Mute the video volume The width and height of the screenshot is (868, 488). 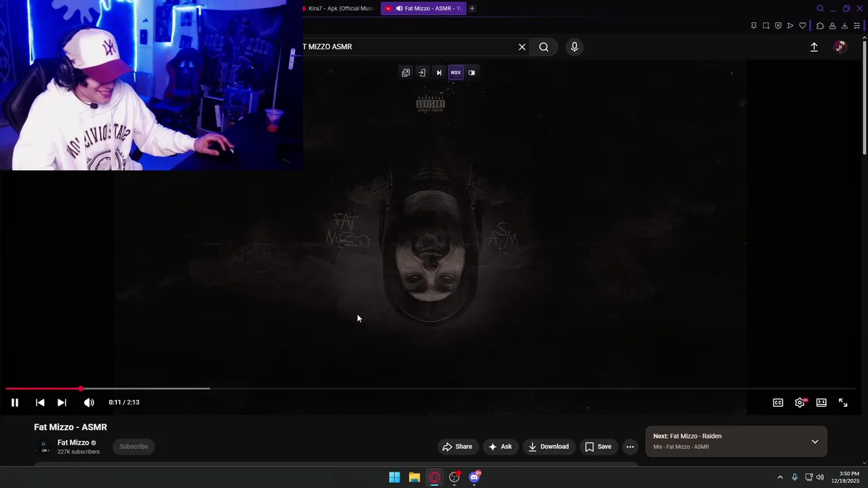[x=89, y=403]
